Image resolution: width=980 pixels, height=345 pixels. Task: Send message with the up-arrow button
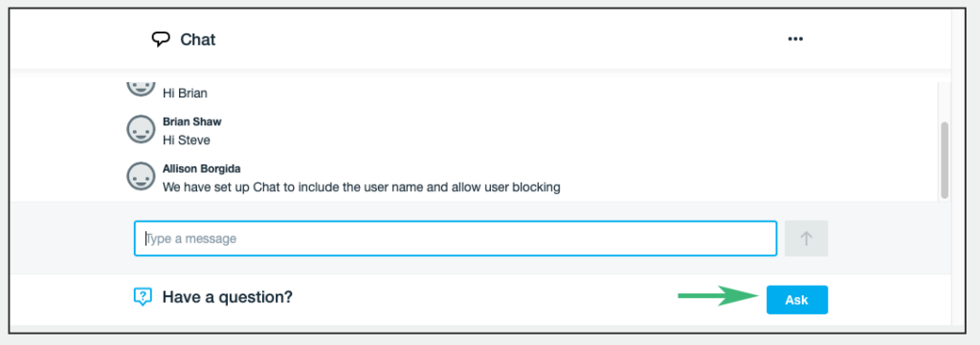[806, 238]
